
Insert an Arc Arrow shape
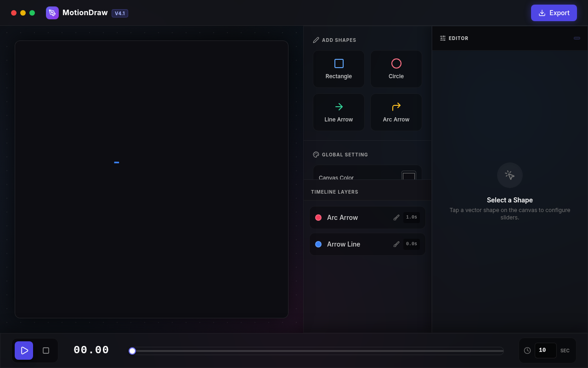click(x=396, y=112)
